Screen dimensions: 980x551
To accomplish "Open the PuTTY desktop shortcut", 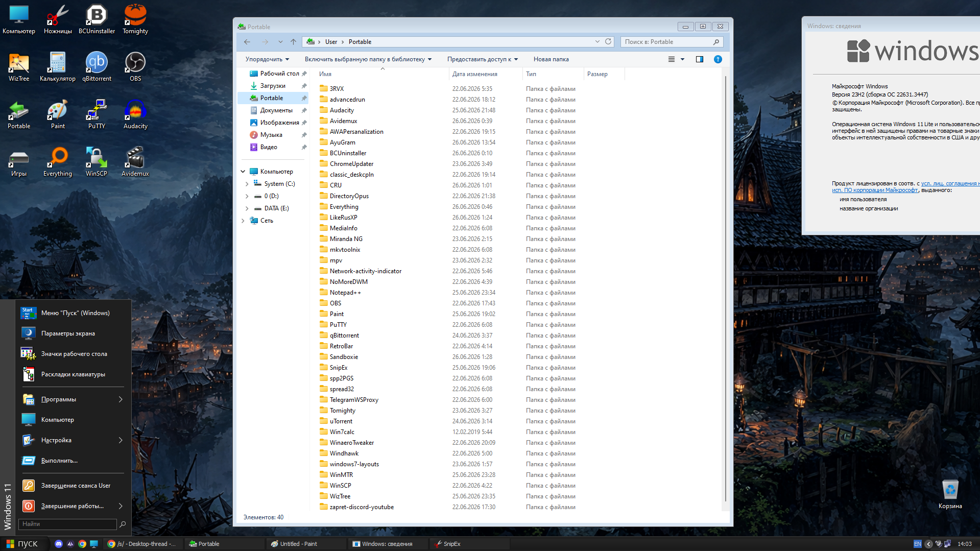I will click(x=97, y=114).
